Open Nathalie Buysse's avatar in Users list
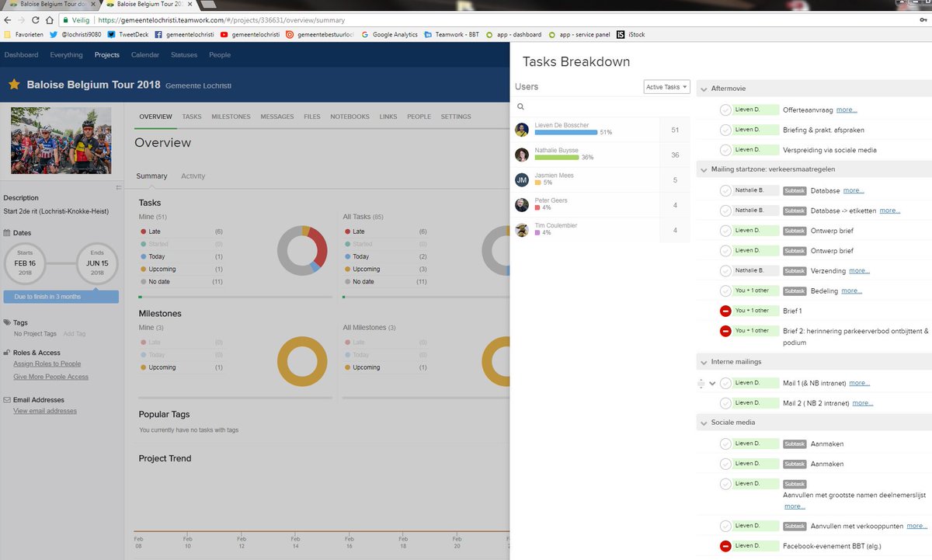The image size is (932, 560). click(x=522, y=155)
